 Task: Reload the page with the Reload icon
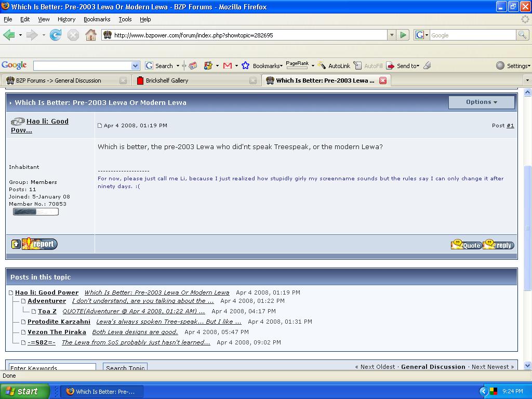pyautogui.click(x=55, y=35)
